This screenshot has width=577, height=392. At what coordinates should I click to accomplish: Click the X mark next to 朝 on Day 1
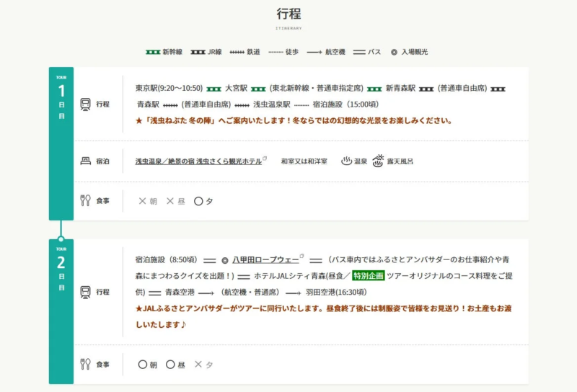pyautogui.click(x=142, y=201)
